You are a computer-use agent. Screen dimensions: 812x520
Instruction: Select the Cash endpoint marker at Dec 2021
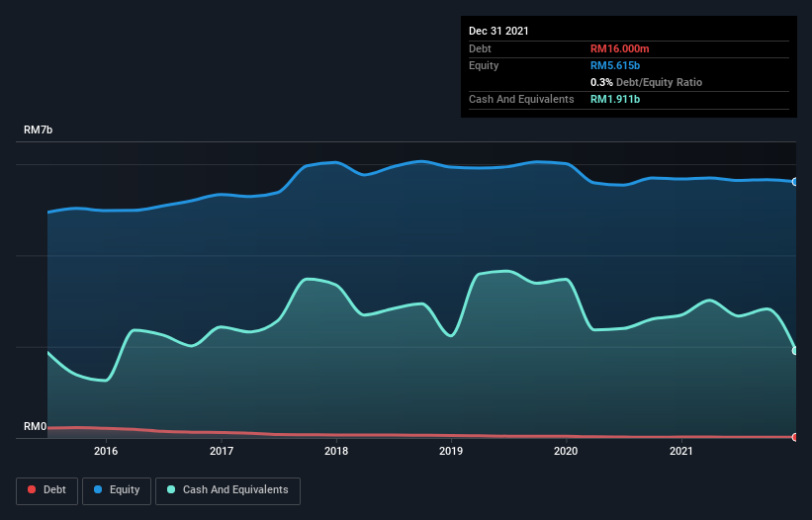795,350
